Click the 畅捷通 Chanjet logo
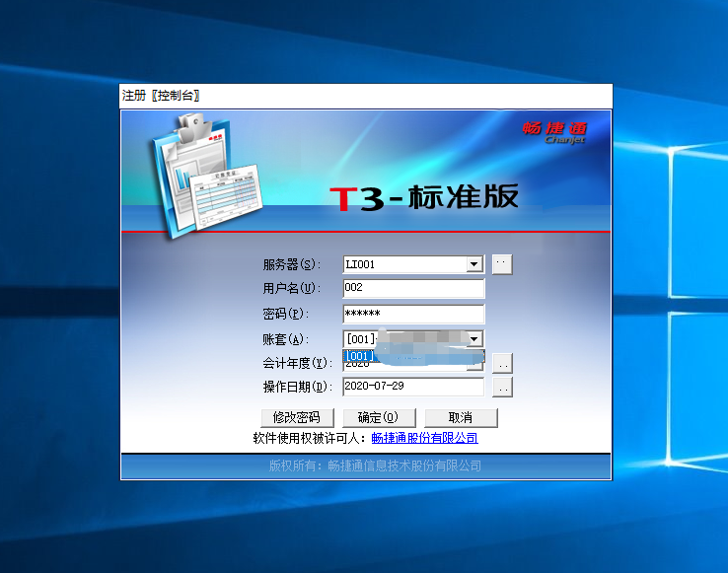Screen dimensions: 728x573 click(x=554, y=132)
